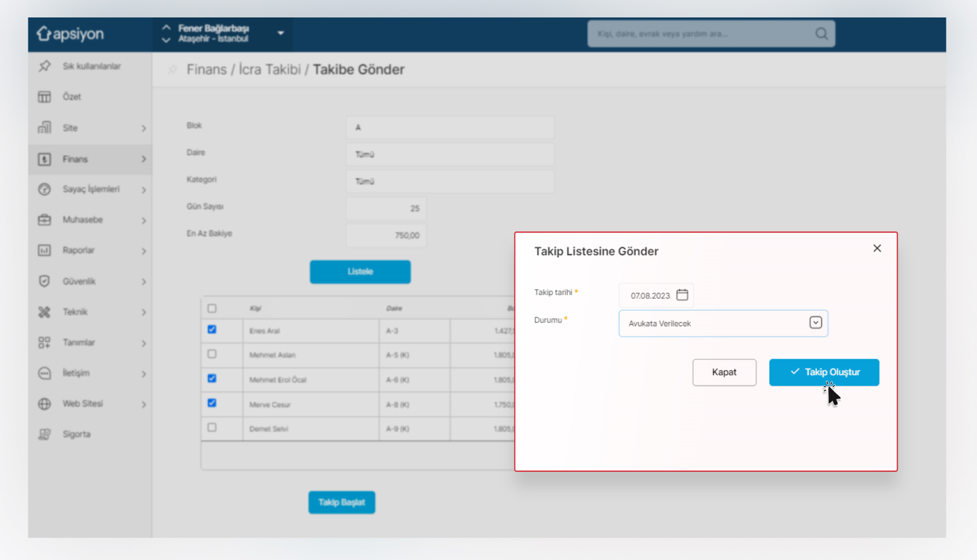The width and height of the screenshot is (977, 560).
Task: Uncheck the Mehmet Erol Öcal row checkbox
Action: click(212, 378)
